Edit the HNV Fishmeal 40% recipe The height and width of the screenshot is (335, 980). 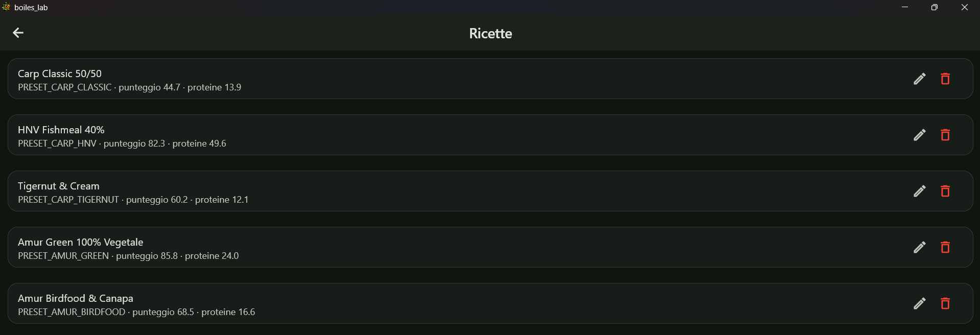click(919, 135)
